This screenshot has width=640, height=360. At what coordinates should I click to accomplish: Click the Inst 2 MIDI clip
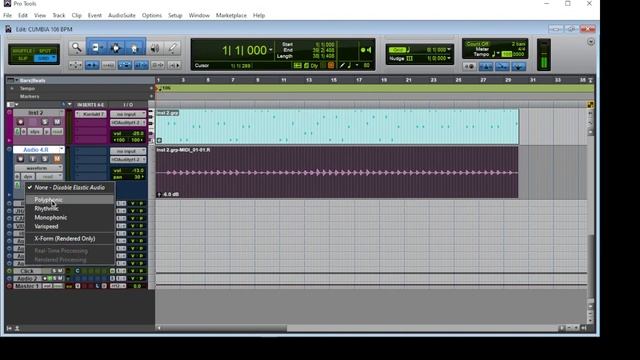[x=337, y=127]
